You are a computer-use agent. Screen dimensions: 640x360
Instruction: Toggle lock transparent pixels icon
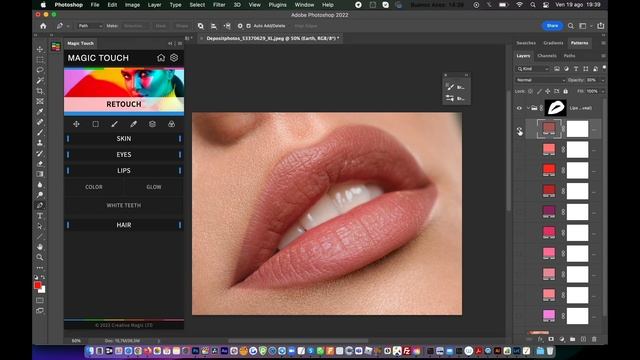coord(531,91)
